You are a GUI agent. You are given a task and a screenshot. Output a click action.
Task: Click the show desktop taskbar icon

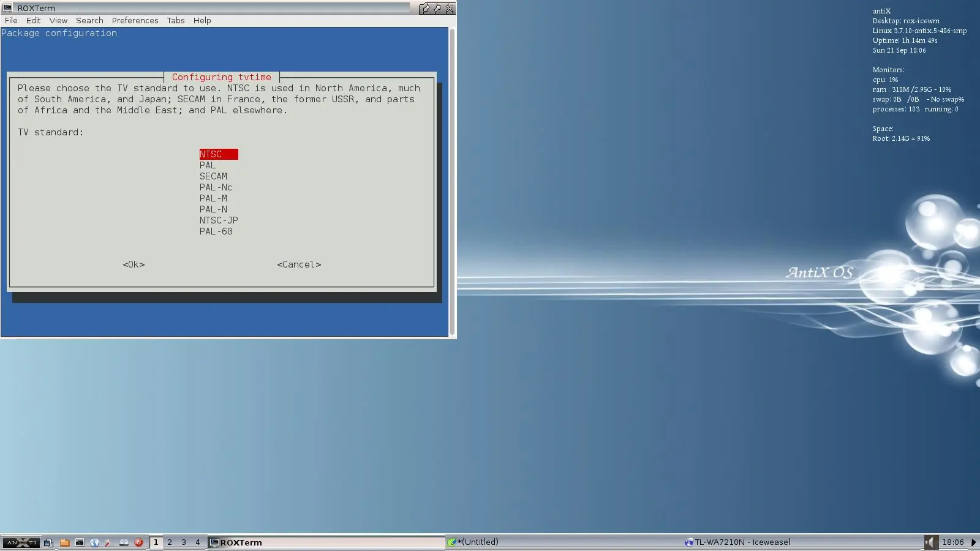tap(49, 542)
